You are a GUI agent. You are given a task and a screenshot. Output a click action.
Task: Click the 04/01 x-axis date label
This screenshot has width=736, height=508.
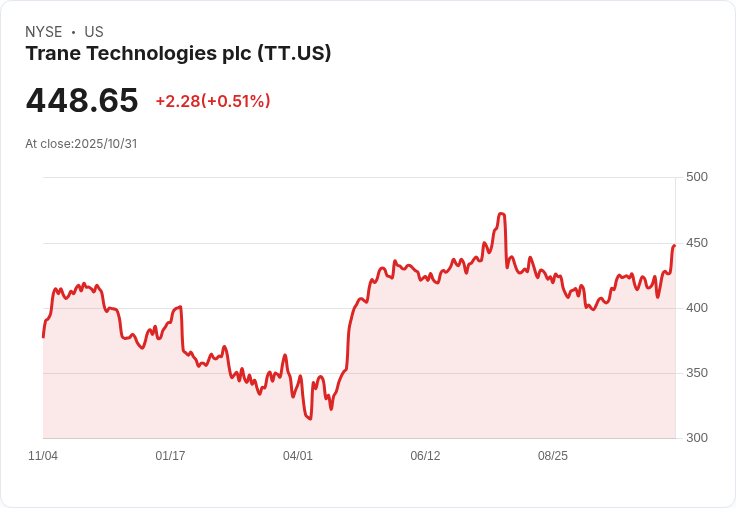(x=298, y=456)
